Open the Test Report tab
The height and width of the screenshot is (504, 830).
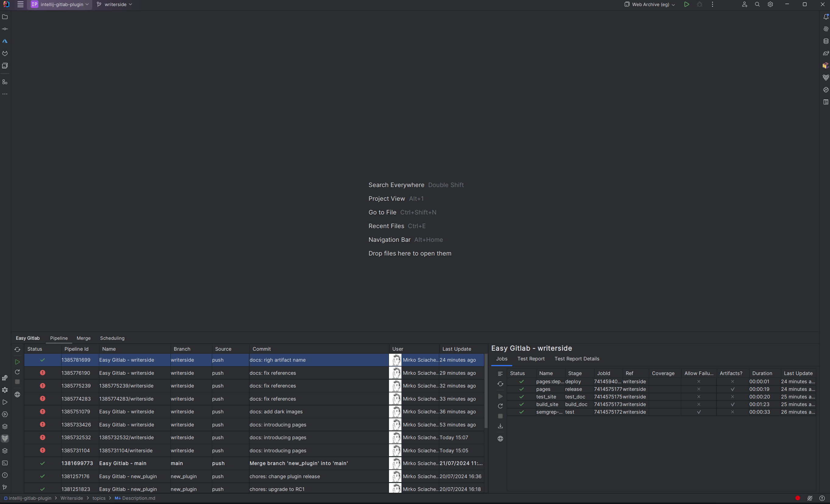pos(531,359)
